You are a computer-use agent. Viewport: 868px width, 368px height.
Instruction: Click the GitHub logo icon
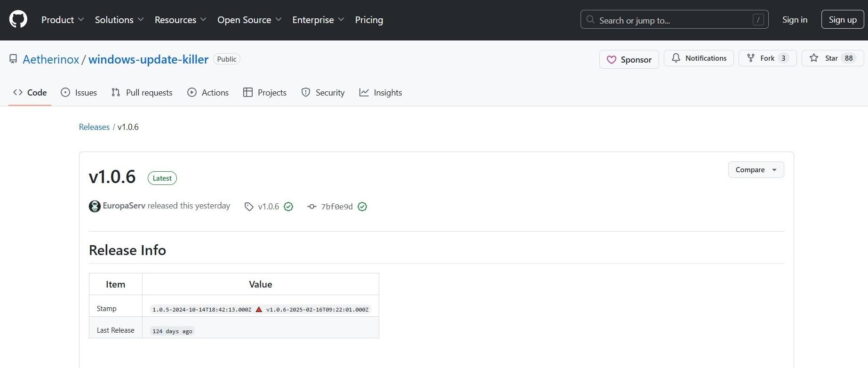(18, 20)
